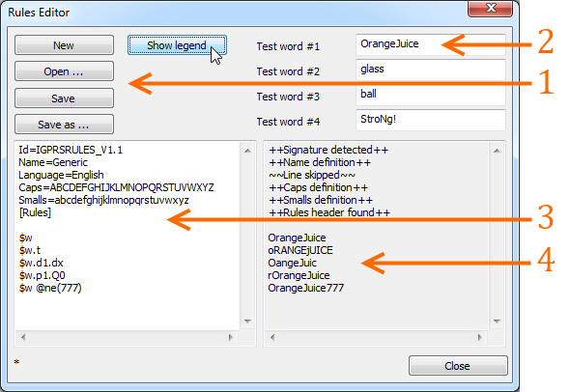Select ++Name definition++ output line
The height and width of the screenshot is (392, 570).
coord(320,162)
